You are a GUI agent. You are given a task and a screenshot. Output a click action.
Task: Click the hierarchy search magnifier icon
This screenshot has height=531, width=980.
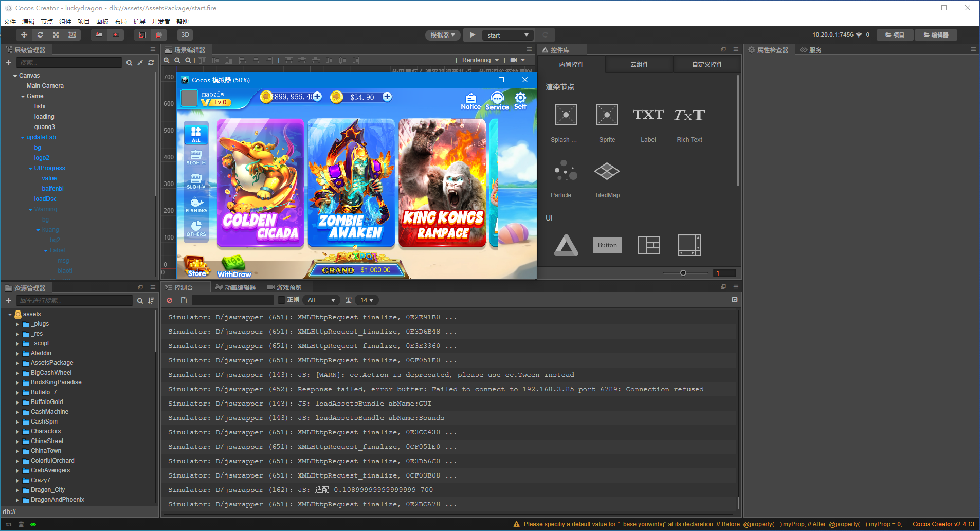click(129, 62)
